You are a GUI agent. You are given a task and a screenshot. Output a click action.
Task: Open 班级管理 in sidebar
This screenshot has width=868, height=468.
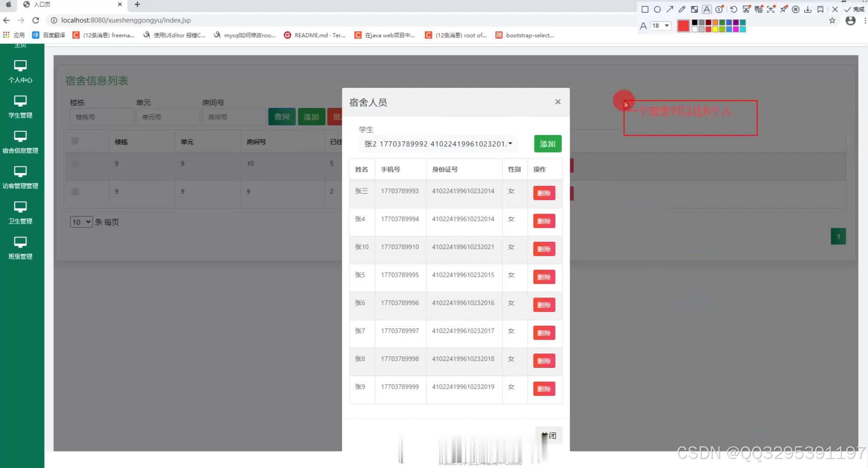coord(20,248)
